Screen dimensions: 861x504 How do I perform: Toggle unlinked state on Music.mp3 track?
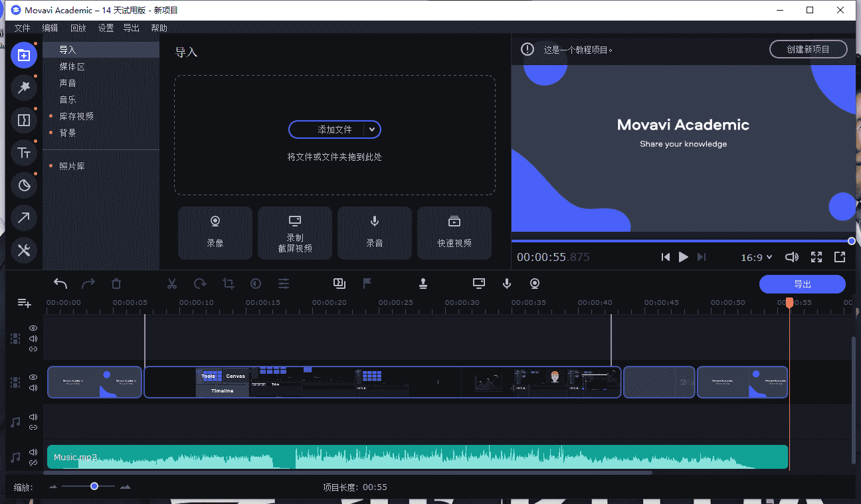point(33,463)
